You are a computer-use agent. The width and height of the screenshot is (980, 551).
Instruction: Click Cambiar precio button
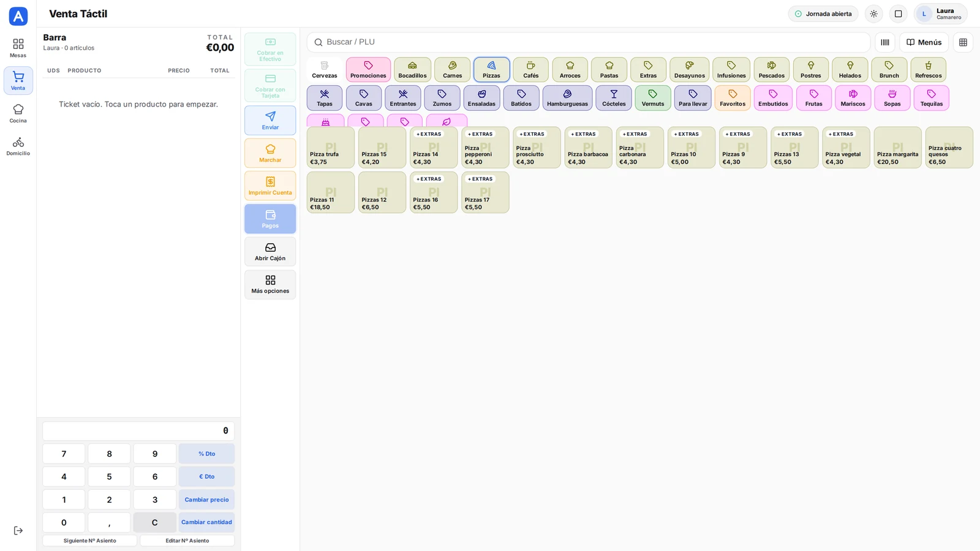click(206, 500)
